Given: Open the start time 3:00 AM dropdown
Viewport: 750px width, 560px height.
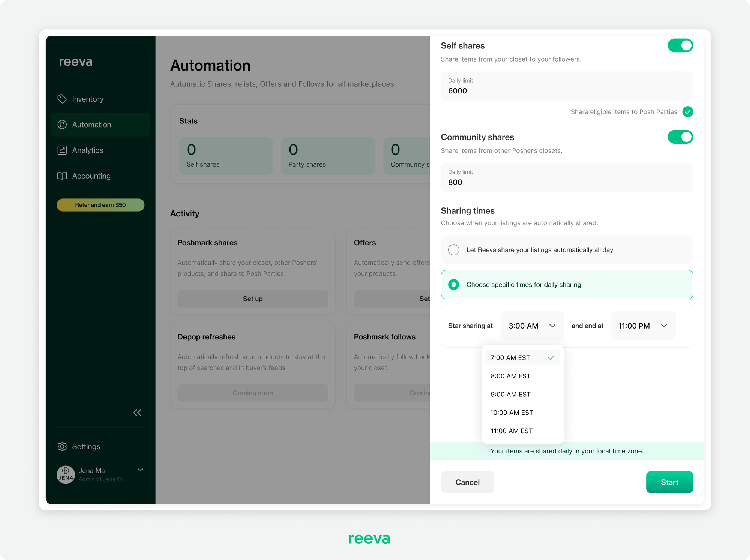Looking at the screenshot, I should tap(532, 326).
